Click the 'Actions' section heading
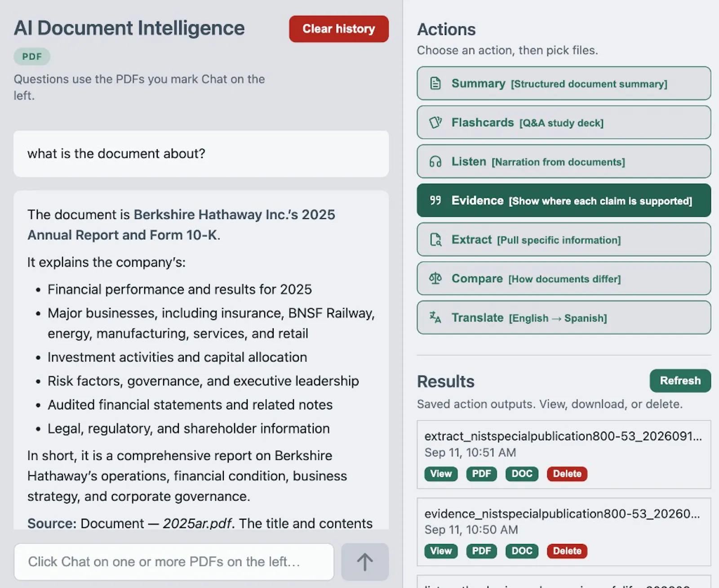The width and height of the screenshot is (719, 588). (x=446, y=29)
